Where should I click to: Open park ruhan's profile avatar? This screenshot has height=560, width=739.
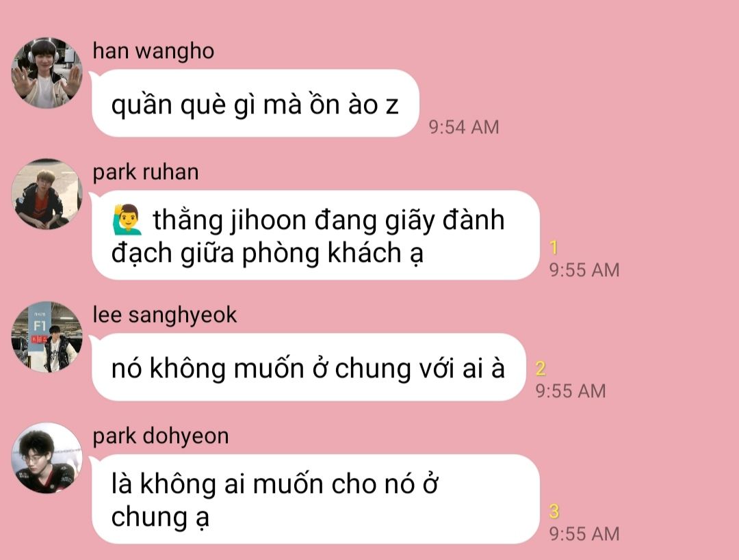pos(47,194)
